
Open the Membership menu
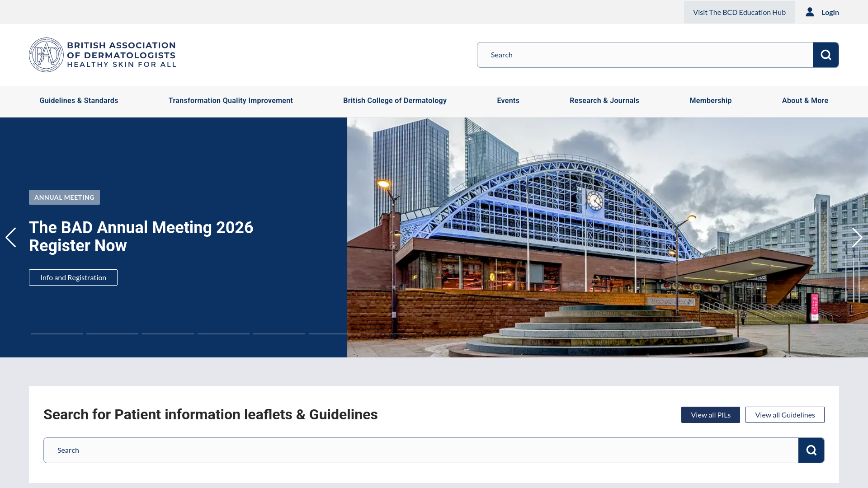(711, 100)
